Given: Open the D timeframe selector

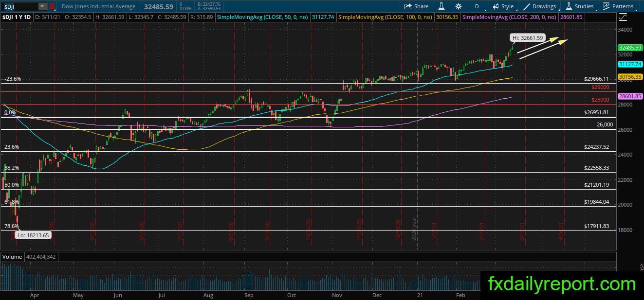Looking at the screenshot, I should 477,6.
